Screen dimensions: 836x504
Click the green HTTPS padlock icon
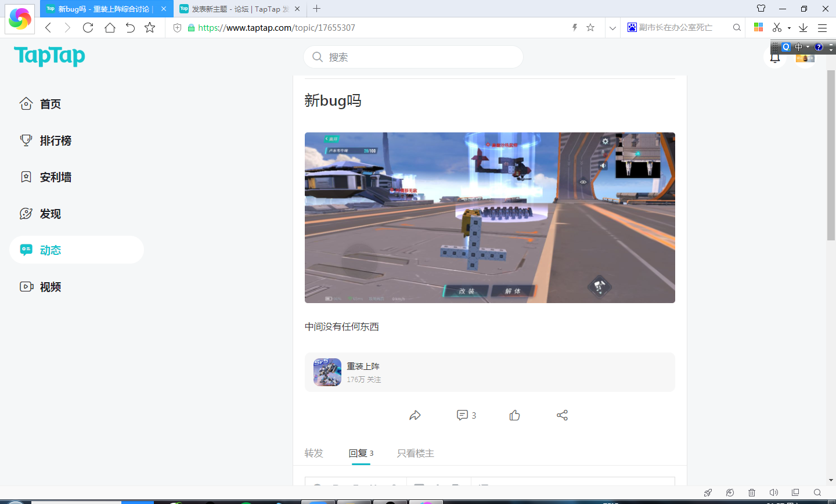[191, 27]
